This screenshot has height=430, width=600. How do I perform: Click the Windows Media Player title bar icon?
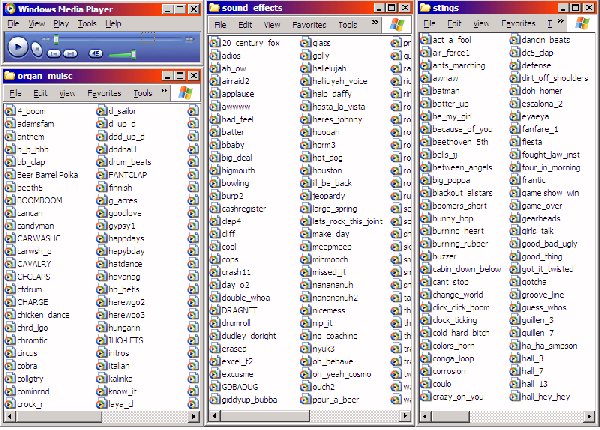10,9
